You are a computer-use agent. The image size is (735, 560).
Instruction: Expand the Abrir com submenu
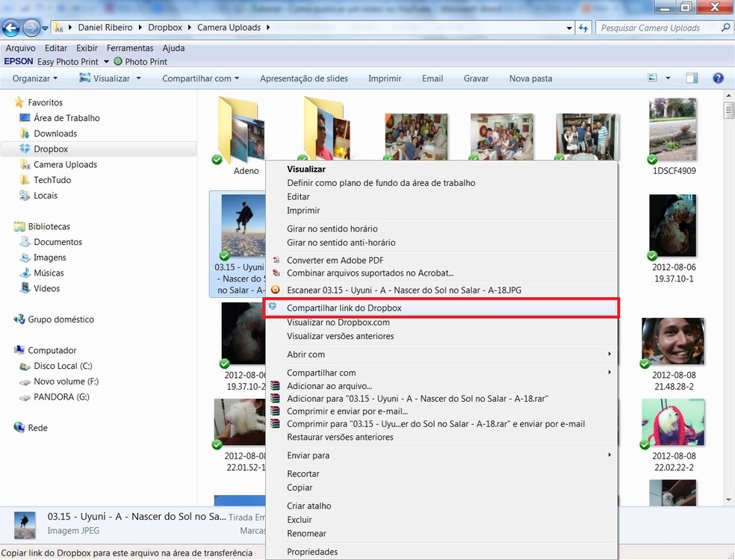pyautogui.click(x=441, y=354)
